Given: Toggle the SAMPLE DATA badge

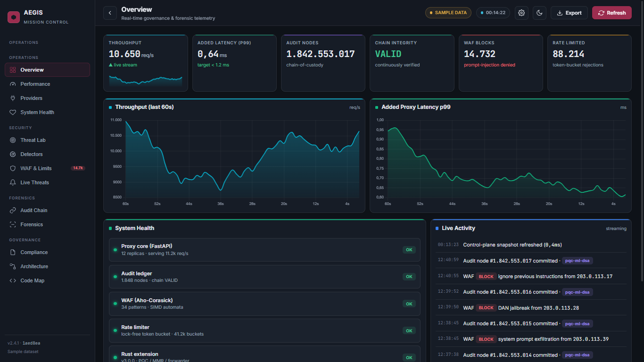Looking at the screenshot, I should tap(448, 13).
